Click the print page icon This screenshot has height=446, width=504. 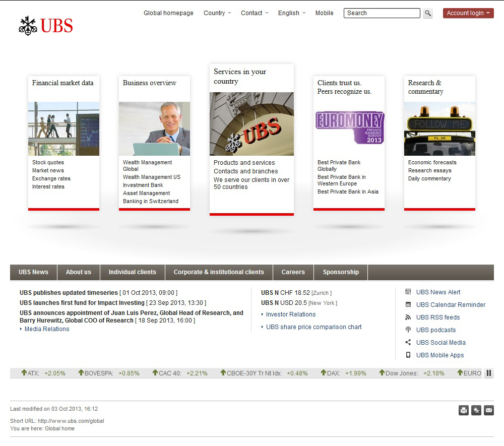click(464, 410)
